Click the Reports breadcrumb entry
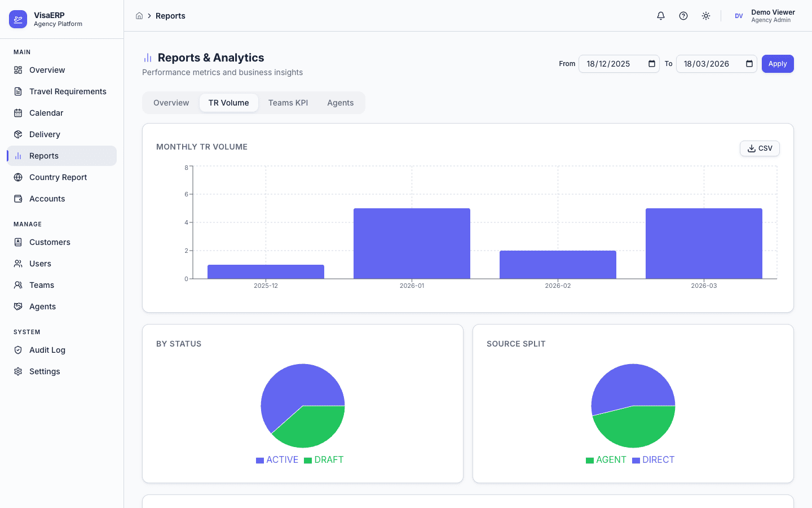This screenshot has height=508, width=812. tap(170, 15)
